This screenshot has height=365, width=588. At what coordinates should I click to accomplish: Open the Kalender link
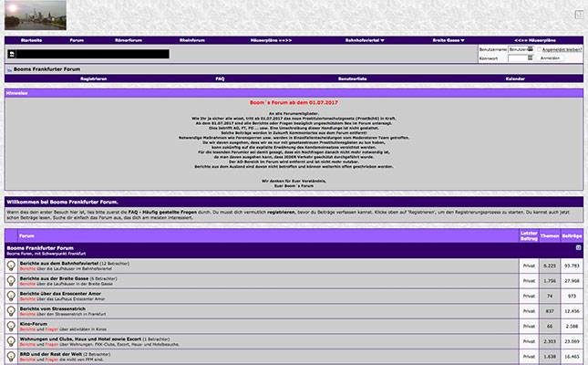pos(515,78)
